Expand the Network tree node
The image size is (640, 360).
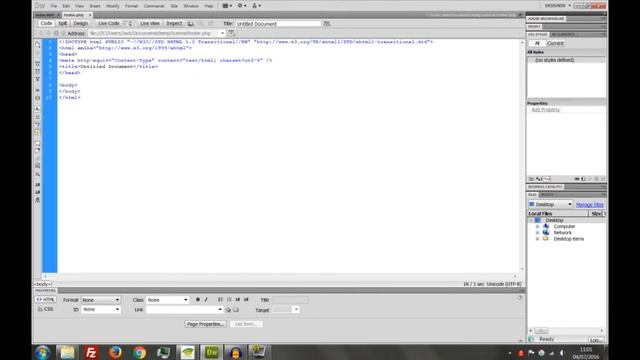click(x=538, y=233)
